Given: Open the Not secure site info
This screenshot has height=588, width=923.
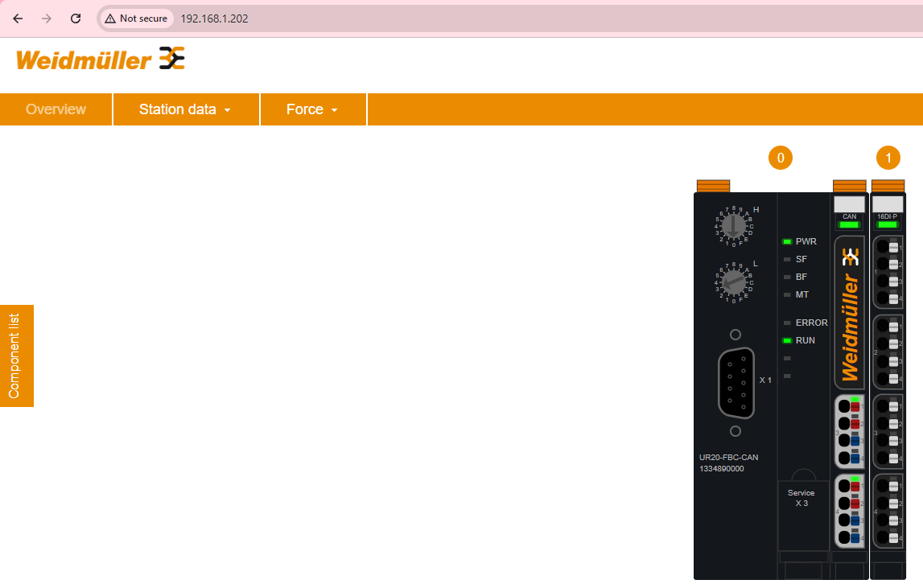Looking at the screenshot, I should [x=136, y=19].
